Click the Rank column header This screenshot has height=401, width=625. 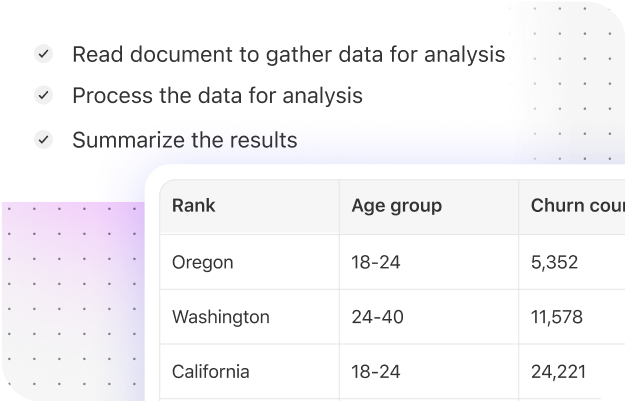point(250,206)
